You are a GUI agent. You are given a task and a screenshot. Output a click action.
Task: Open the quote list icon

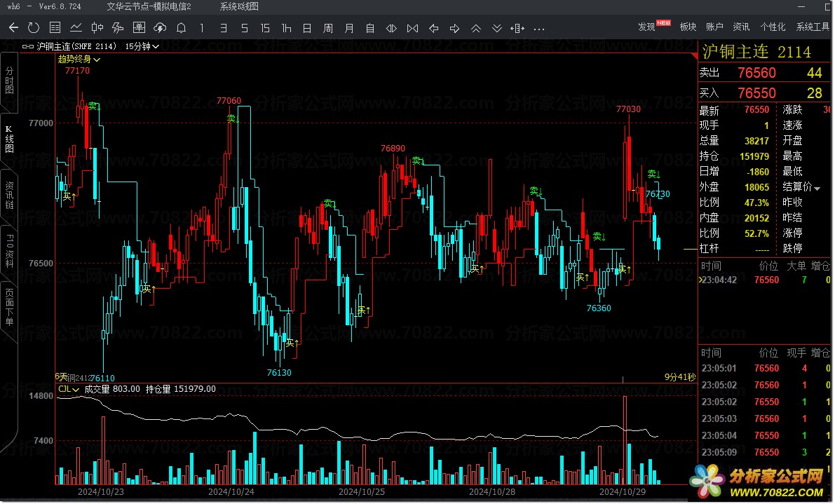(x=54, y=27)
